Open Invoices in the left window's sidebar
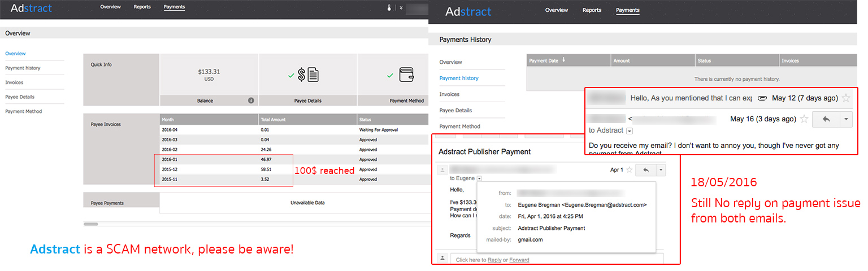This screenshot has width=868, height=271. click(x=14, y=82)
